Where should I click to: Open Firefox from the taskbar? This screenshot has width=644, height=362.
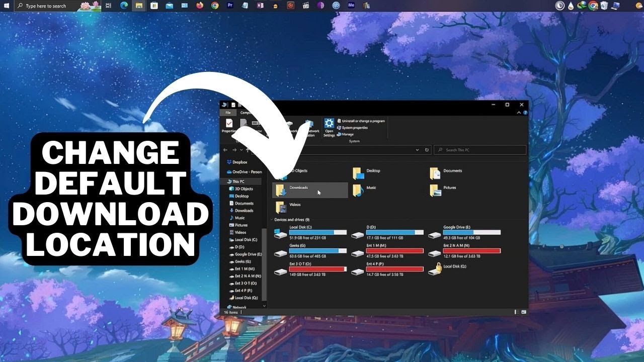[x=200, y=6]
